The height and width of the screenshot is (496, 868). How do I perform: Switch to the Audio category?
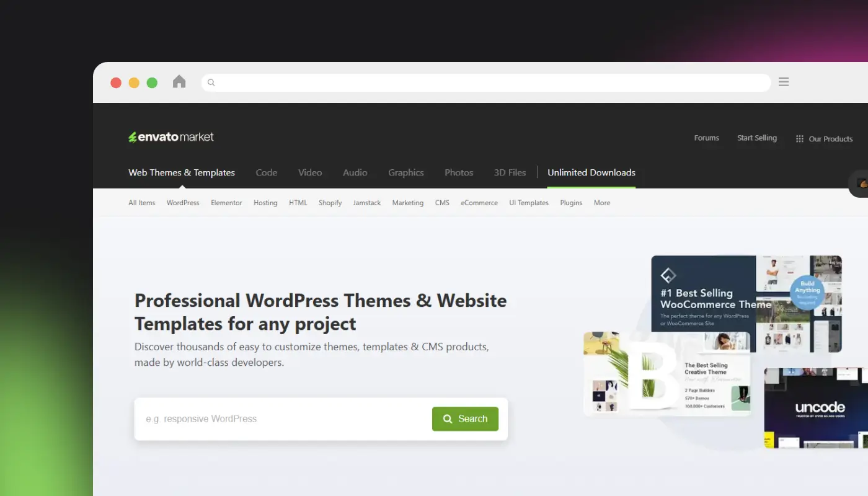click(355, 172)
